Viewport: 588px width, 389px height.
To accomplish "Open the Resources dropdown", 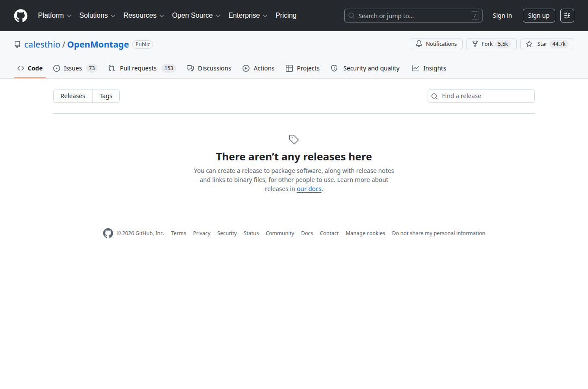I will click(144, 16).
